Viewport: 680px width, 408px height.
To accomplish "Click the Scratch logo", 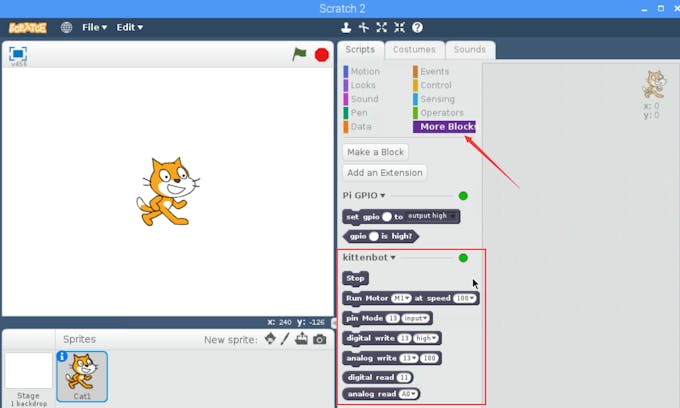I will [x=27, y=28].
